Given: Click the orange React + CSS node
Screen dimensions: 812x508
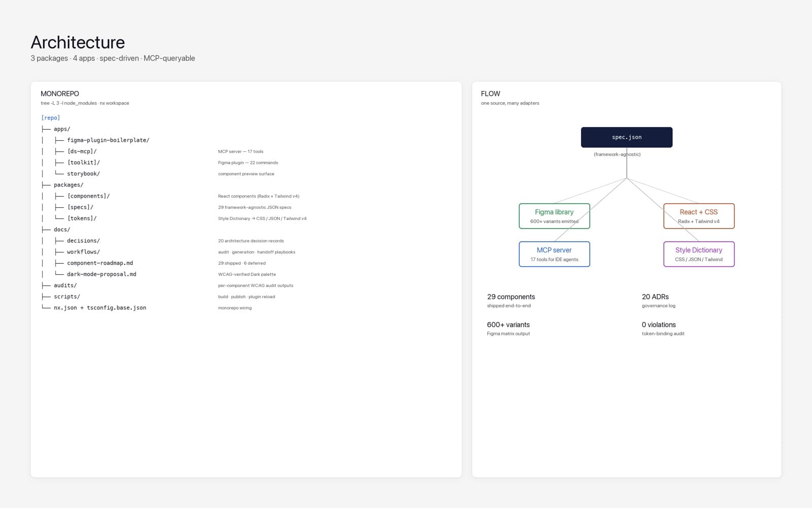Looking at the screenshot, I should coord(699,216).
